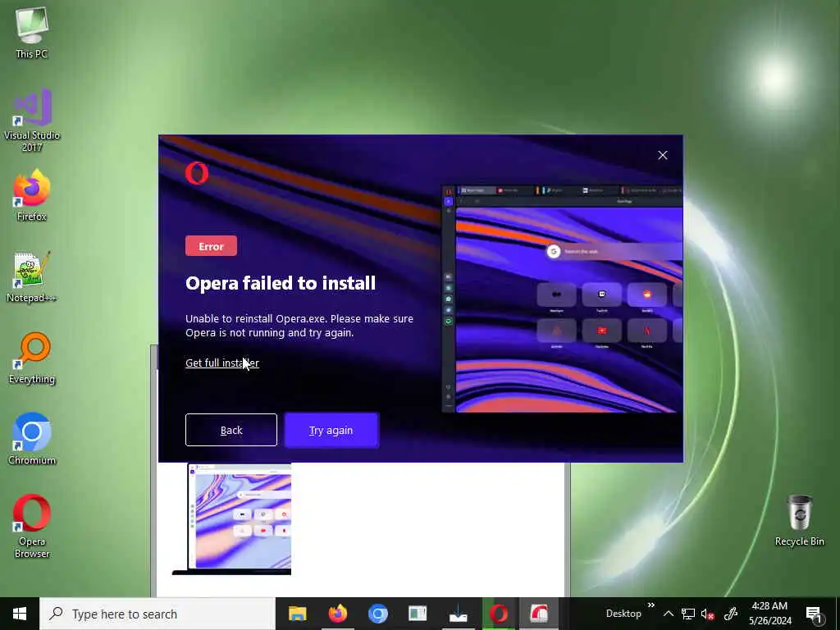
Task: Open the network status tray icon
Action: click(x=688, y=614)
